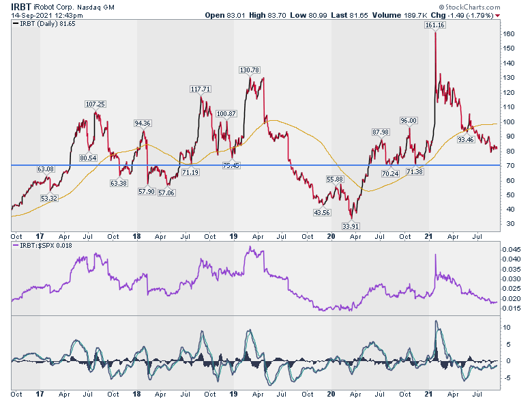The height and width of the screenshot is (400, 532).
Task: Click the Low 80.99 value
Action: 308,15
